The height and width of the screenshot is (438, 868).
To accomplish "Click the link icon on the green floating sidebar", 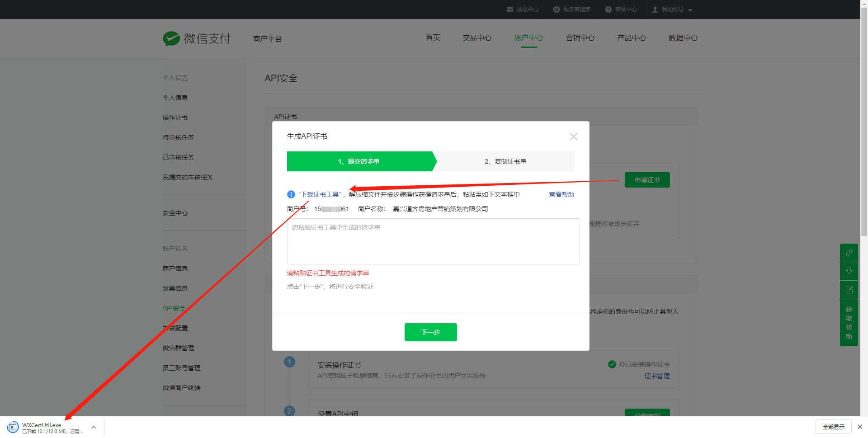I will pyautogui.click(x=849, y=253).
